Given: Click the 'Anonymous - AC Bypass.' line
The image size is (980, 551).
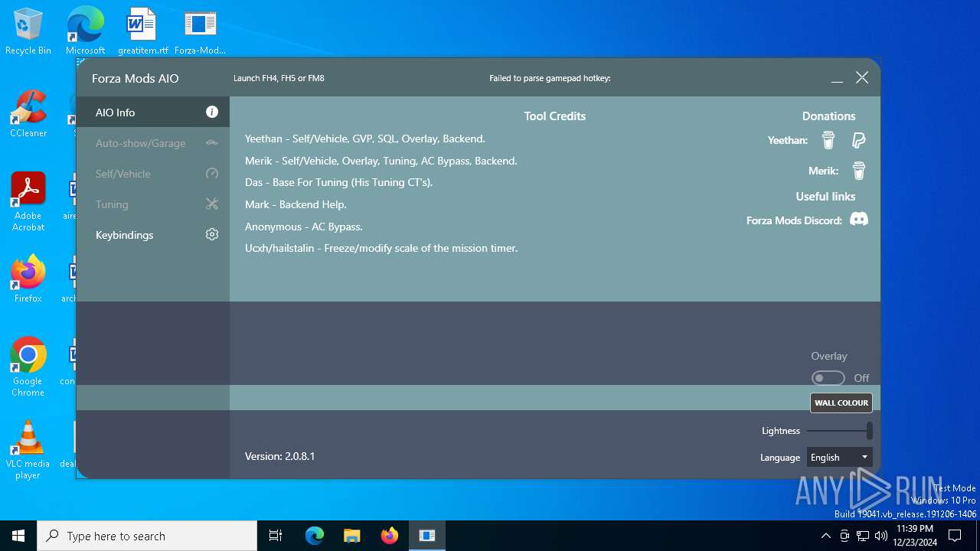Looking at the screenshot, I should coord(304,227).
